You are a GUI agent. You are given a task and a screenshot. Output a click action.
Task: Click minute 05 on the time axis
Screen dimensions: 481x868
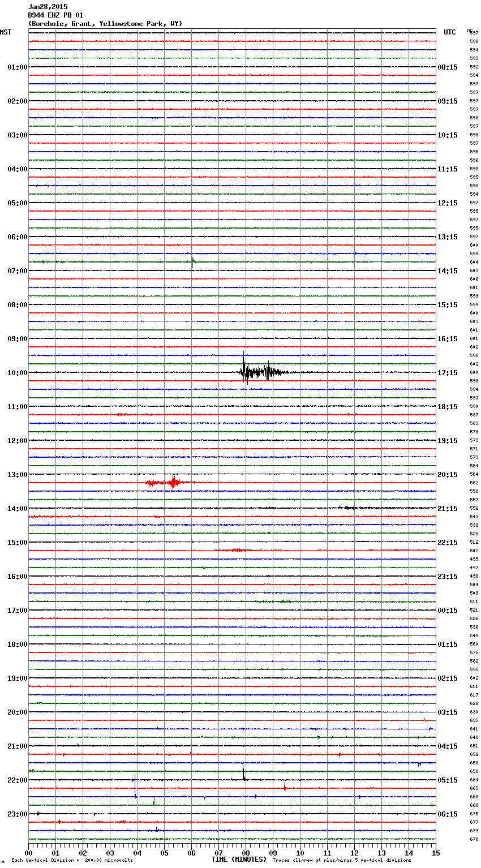pyautogui.click(x=165, y=853)
